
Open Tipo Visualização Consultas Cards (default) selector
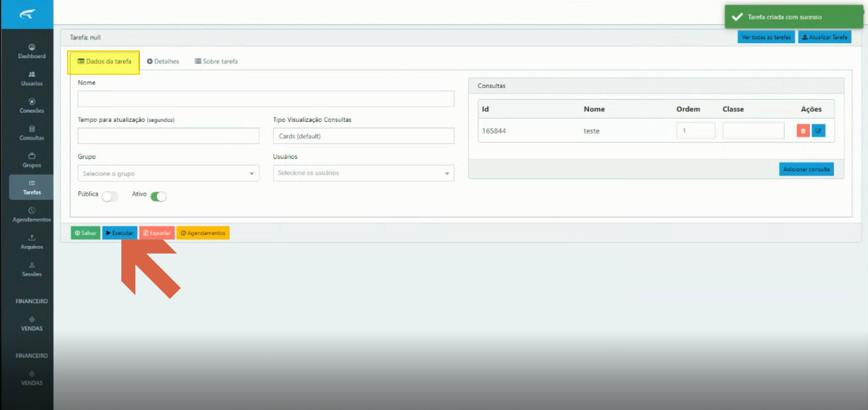(363, 136)
